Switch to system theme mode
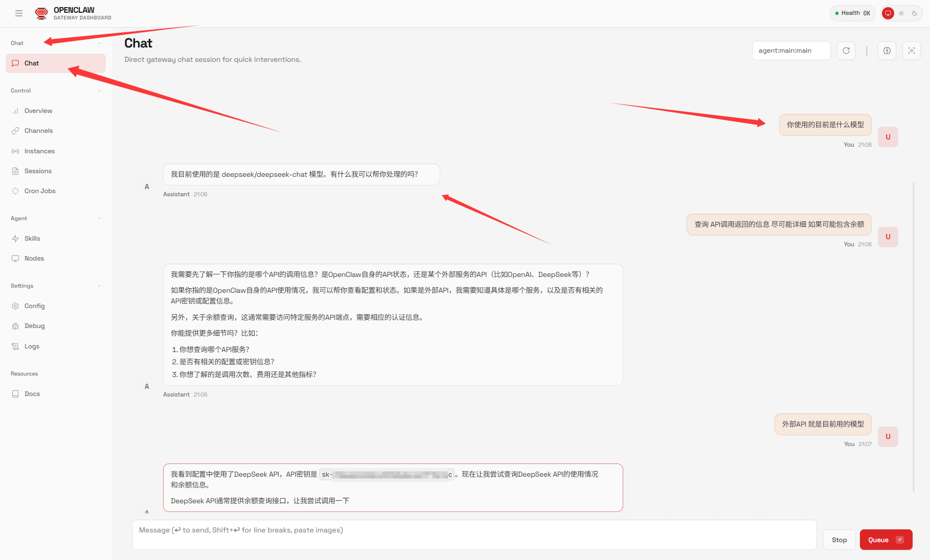The width and height of the screenshot is (930, 560). [888, 13]
